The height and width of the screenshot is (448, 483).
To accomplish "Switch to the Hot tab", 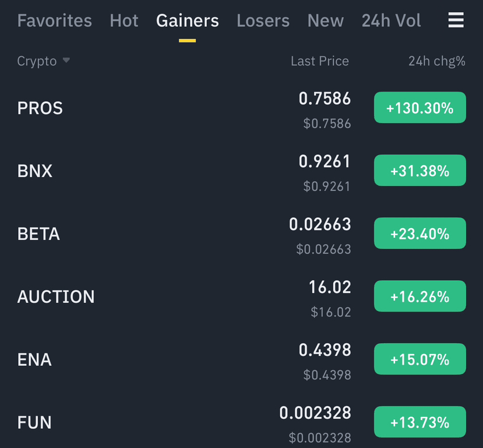I will (x=124, y=21).
